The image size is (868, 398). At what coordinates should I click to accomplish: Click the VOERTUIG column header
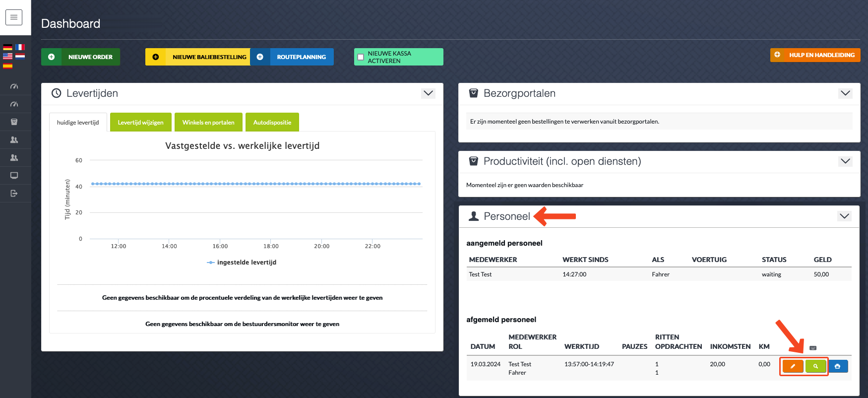point(709,260)
